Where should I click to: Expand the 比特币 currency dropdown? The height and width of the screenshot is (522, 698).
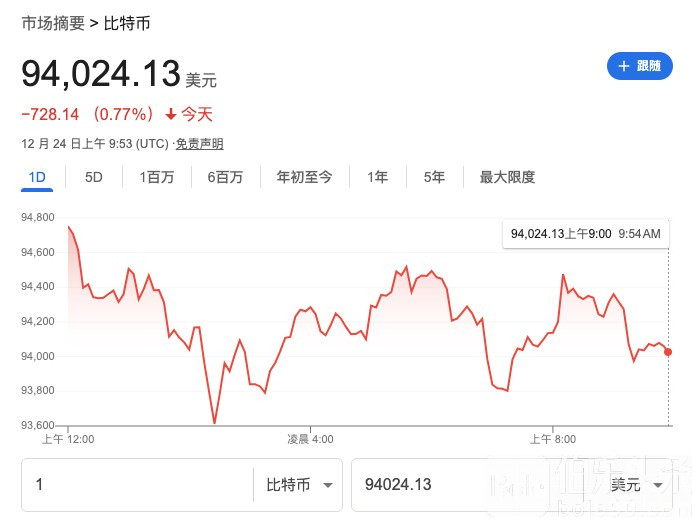pos(298,485)
